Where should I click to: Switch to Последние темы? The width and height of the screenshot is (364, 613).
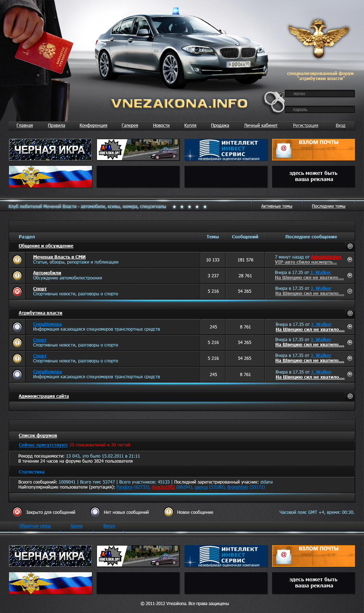[x=329, y=206]
